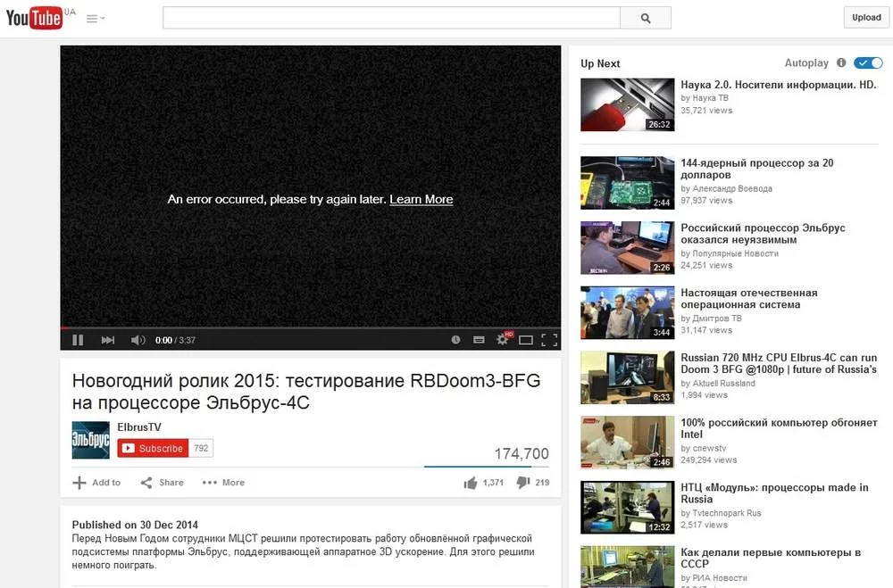The height and width of the screenshot is (588, 893).
Task: Open the НТЦ «Модуль» video thumbnail
Action: [628, 507]
